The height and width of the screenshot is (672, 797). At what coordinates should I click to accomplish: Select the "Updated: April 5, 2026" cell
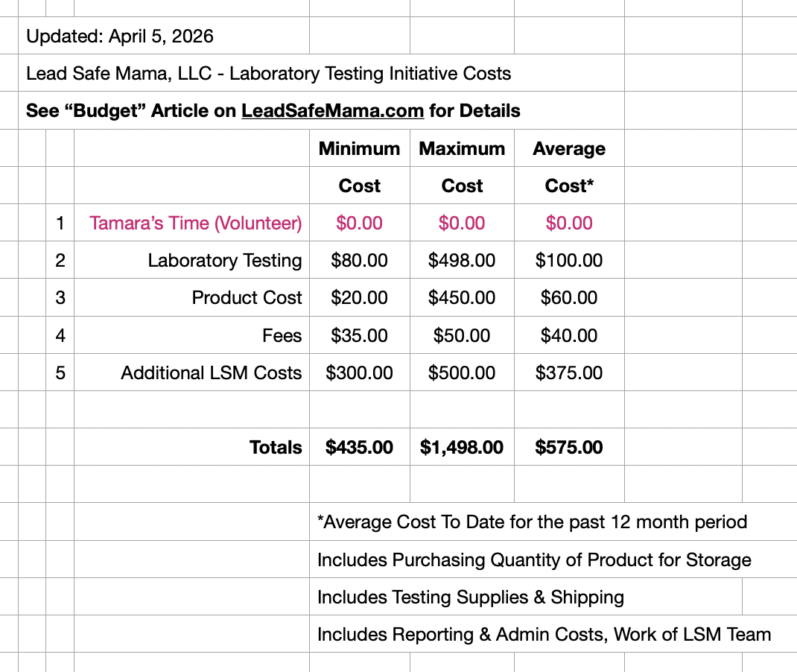[x=120, y=36]
